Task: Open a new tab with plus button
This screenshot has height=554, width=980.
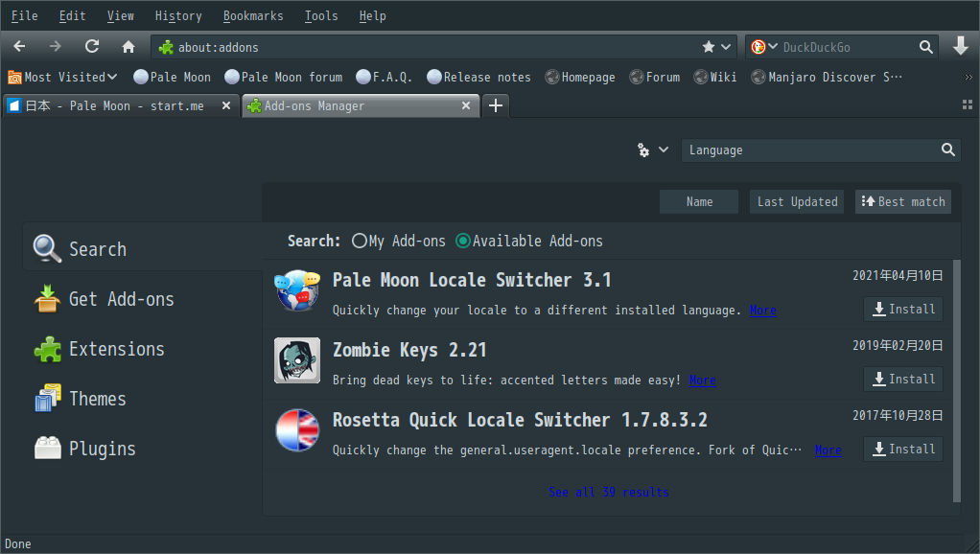Action: pyautogui.click(x=496, y=105)
